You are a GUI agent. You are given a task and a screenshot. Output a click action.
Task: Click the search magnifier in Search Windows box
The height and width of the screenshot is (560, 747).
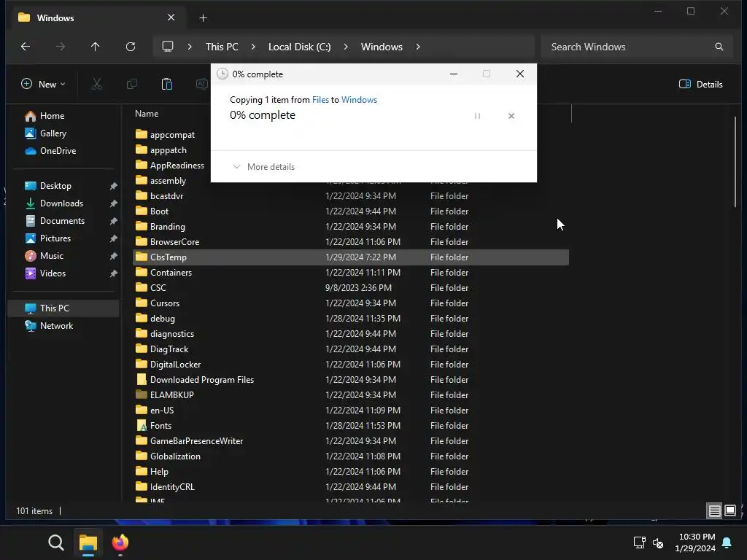click(x=719, y=47)
